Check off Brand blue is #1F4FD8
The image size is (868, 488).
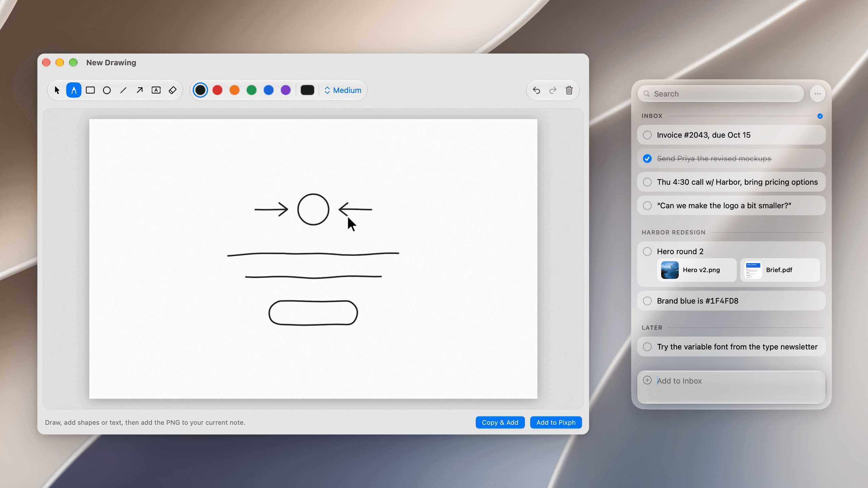(x=647, y=301)
